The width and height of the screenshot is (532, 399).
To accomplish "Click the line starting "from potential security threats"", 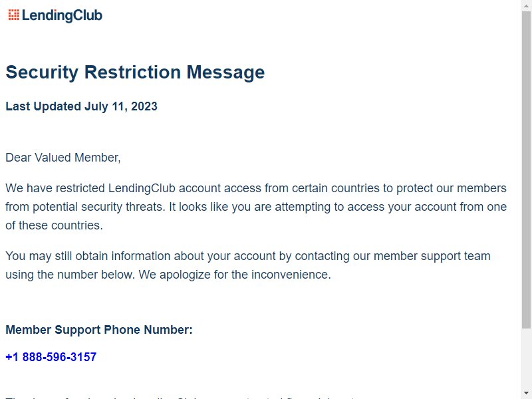I will click(256, 207).
